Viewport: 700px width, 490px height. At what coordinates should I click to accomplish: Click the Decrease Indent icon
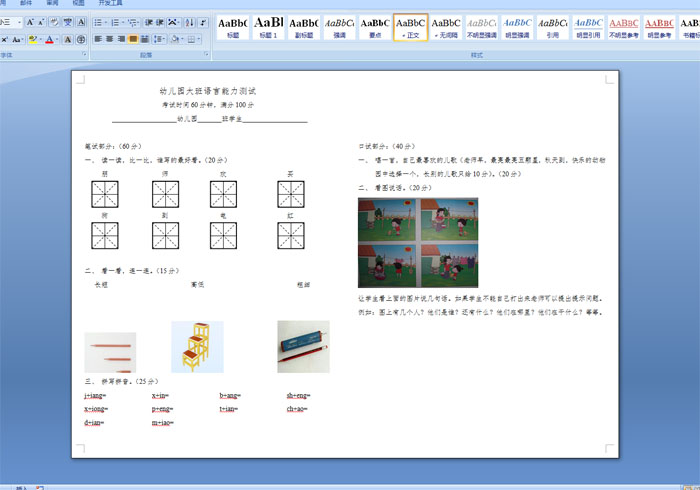(x=149, y=22)
